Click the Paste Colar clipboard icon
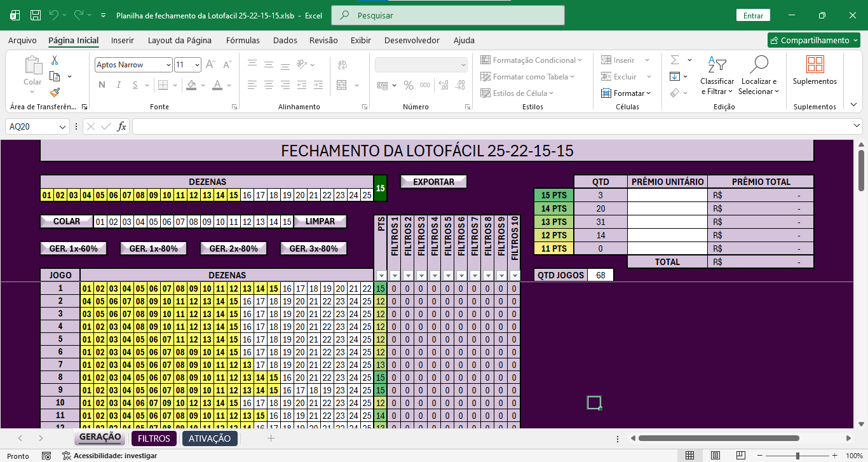 [x=32, y=65]
